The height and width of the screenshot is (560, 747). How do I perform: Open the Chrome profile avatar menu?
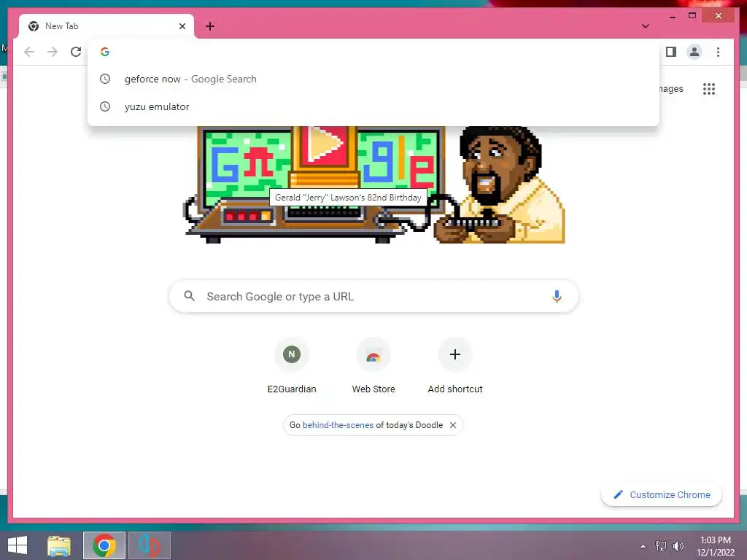pos(694,52)
